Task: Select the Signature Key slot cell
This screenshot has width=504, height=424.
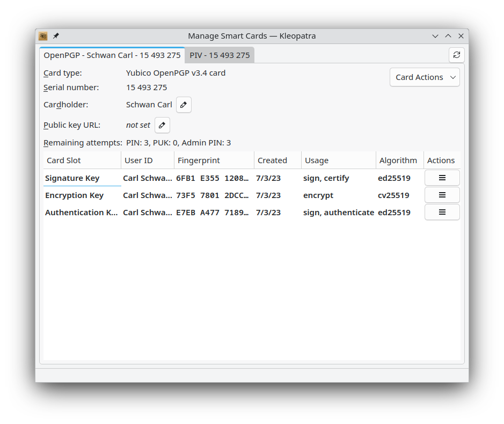Action: point(82,178)
